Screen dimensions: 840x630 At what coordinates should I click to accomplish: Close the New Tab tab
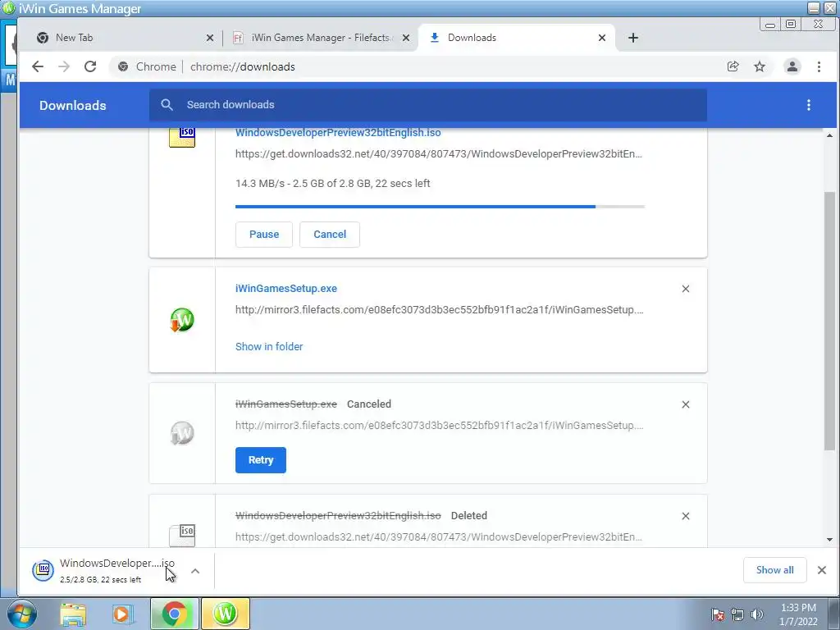[209, 38]
